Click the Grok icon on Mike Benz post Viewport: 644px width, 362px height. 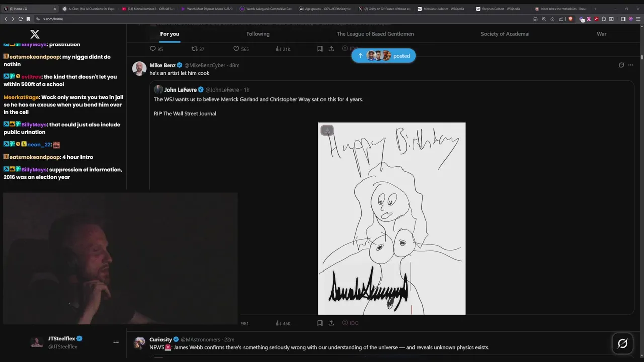(621, 65)
